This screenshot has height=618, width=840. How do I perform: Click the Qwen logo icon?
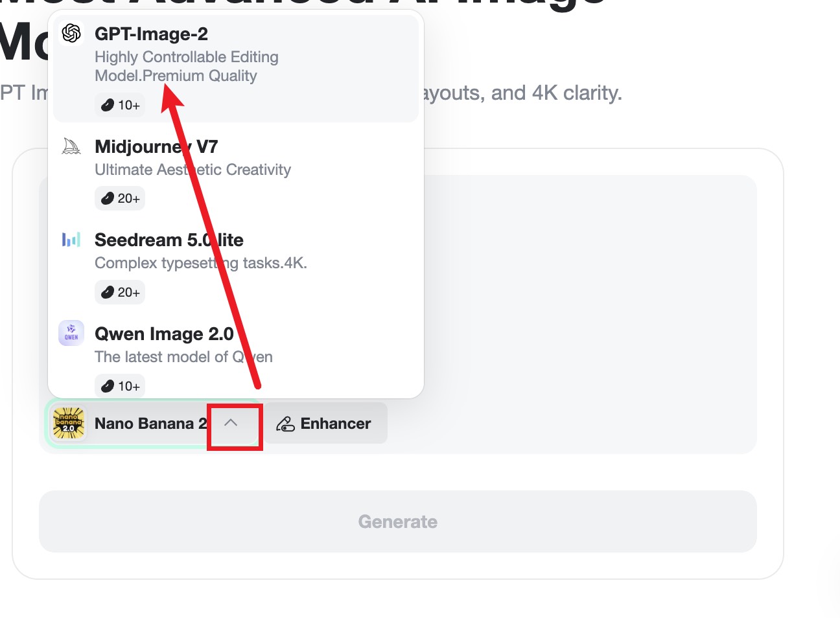point(71,333)
